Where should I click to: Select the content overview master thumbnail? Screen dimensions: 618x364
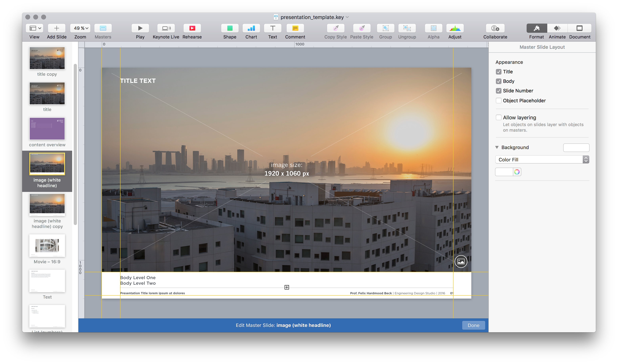(x=47, y=129)
